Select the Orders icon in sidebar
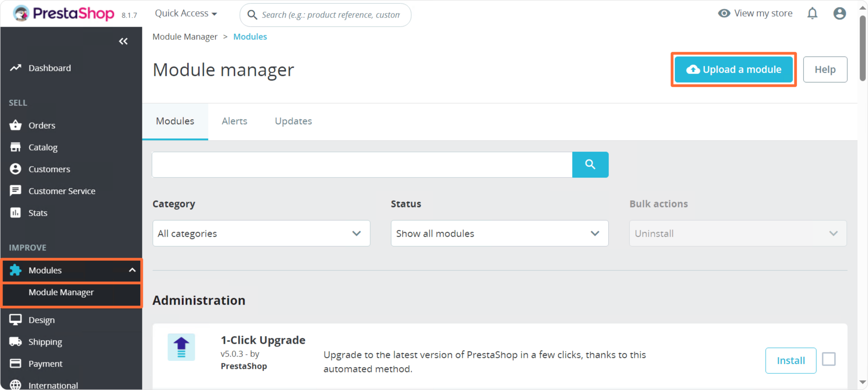Screen dimensions: 868x390 coord(15,125)
